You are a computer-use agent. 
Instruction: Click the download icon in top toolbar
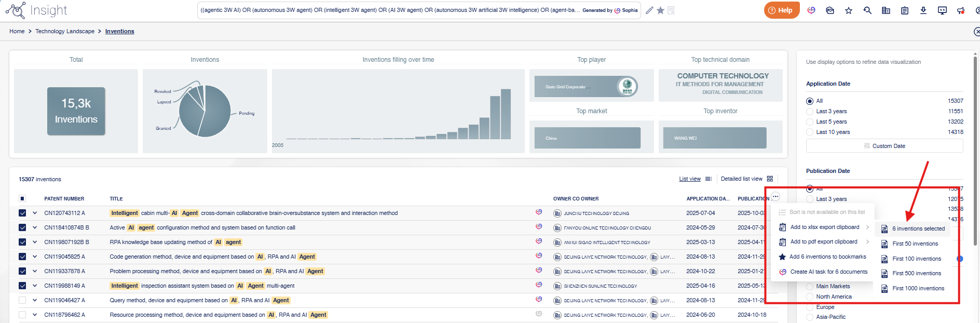pos(923,10)
